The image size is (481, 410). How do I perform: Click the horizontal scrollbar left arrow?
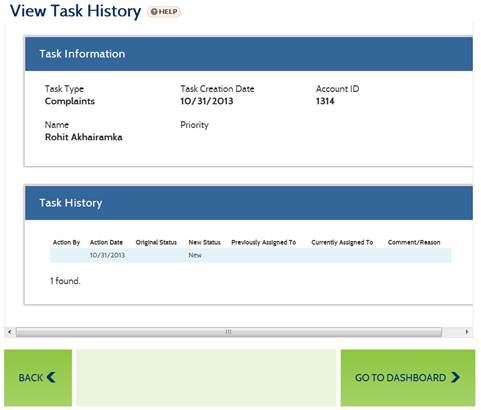pos(10,332)
